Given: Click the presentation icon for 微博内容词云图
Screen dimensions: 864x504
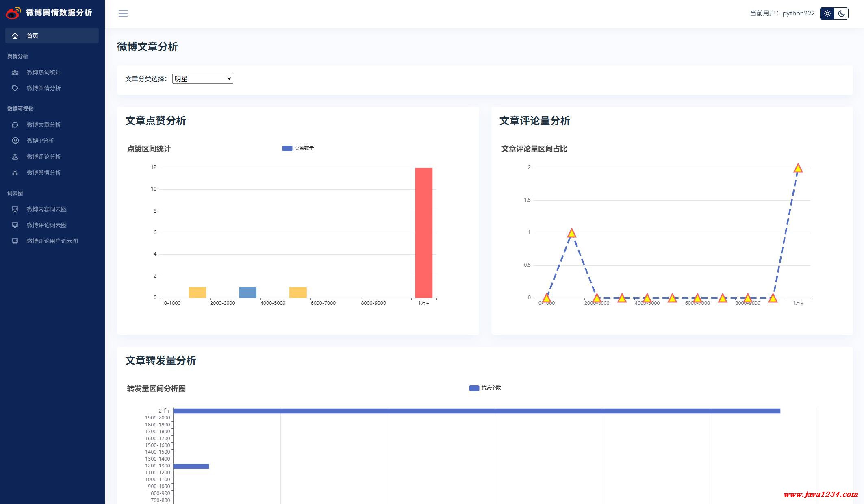Looking at the screenshot, I should [x=15, y=209].
